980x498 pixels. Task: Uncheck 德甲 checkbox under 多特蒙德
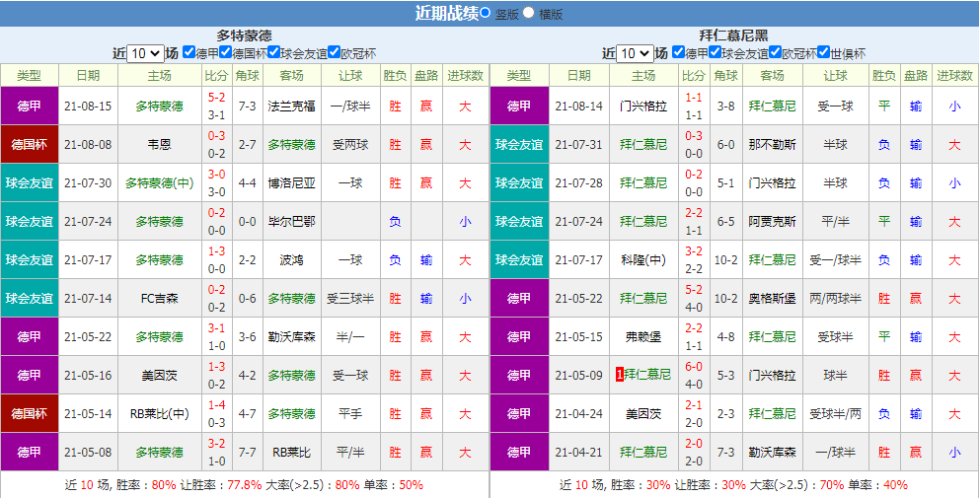[188, 52]
